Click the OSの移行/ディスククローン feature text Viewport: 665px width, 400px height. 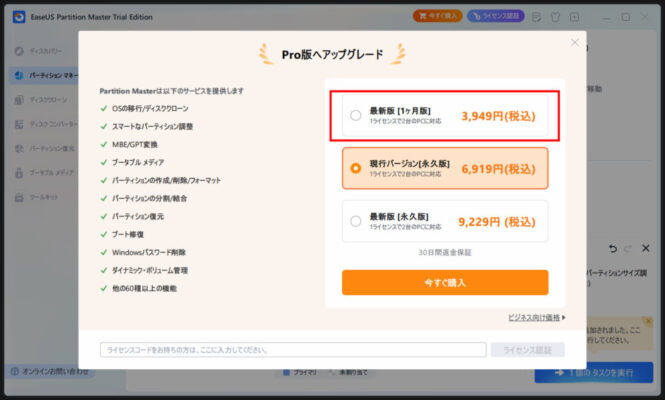pyautogui.click(x=150, y=109)
